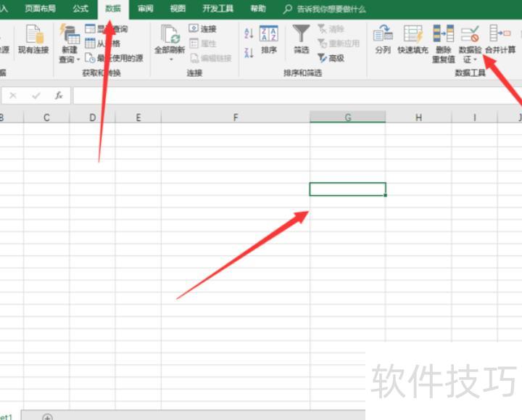Viewport: 522px width, 420px height.
Task: Click 快速填充 flash fill
Action: click(413, 39)
